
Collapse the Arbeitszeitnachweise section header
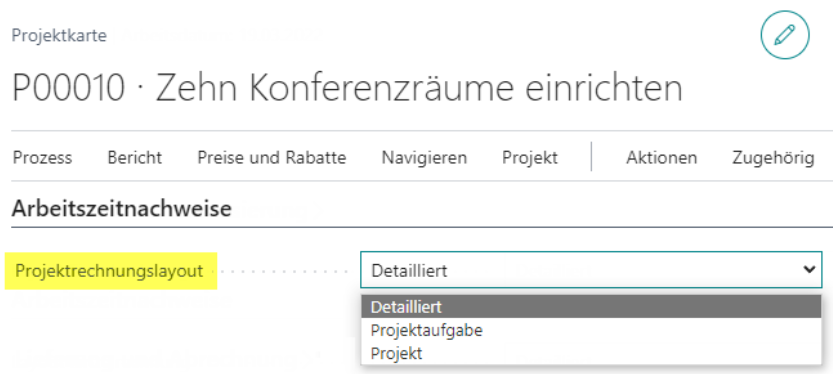pyautogui.click(x=122, y=209)
